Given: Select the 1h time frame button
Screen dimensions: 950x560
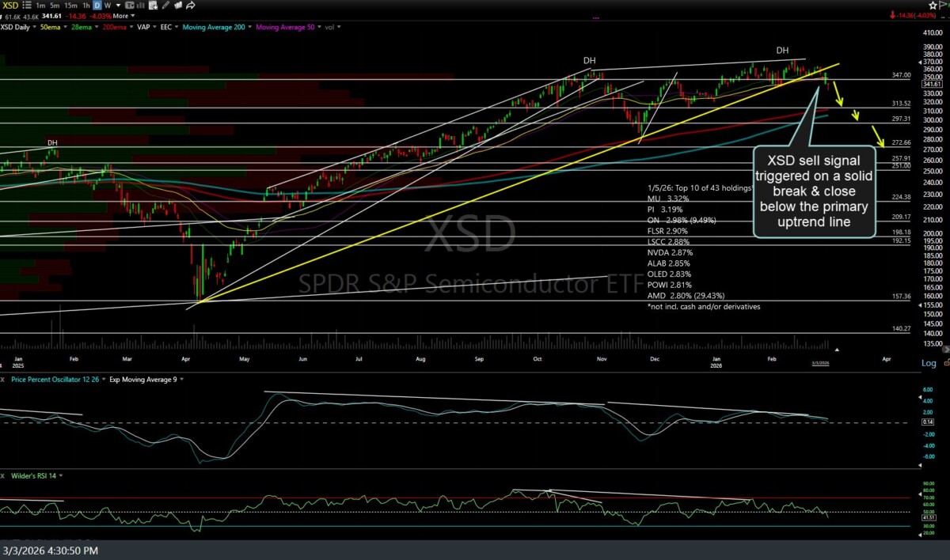Looking at the screenshot, I should 86,5.
